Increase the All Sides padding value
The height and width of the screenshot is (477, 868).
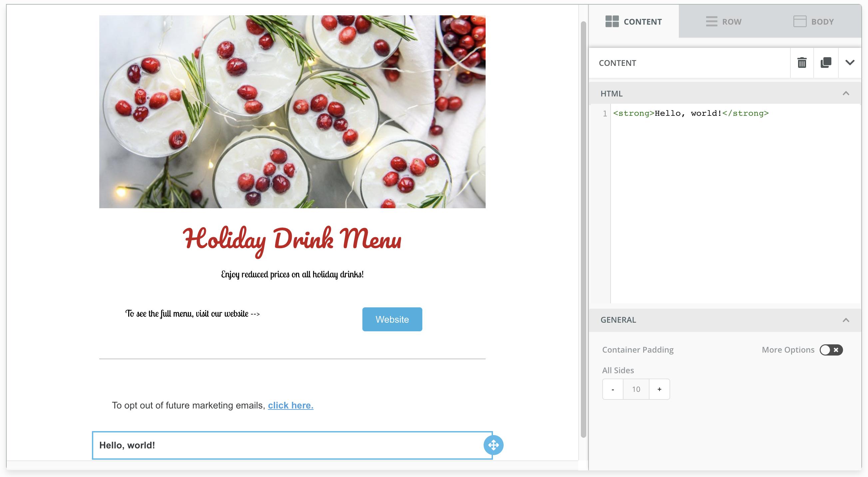pyautogui.click(x=659, y=389)
